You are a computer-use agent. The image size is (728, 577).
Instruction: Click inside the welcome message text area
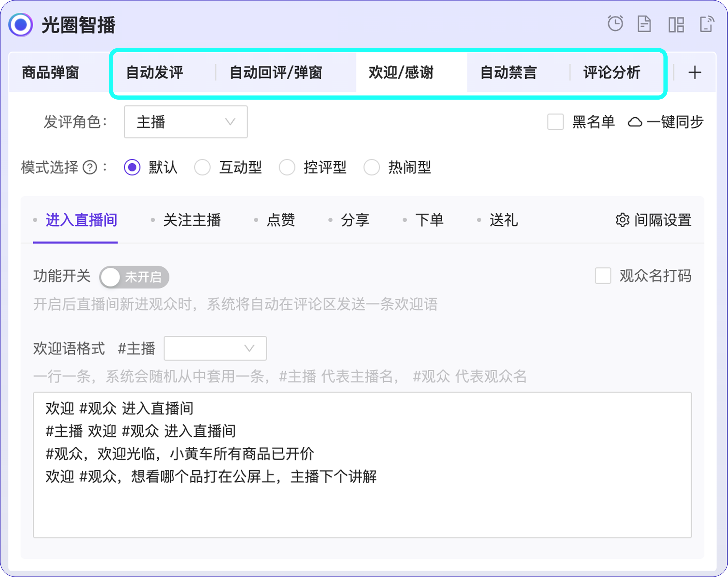coord(362,499)
